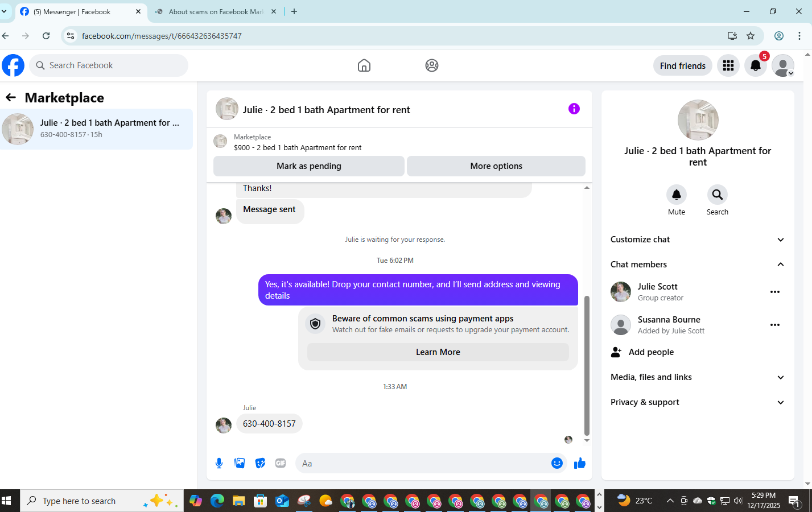Close the About scams tab

click(274, 11)
